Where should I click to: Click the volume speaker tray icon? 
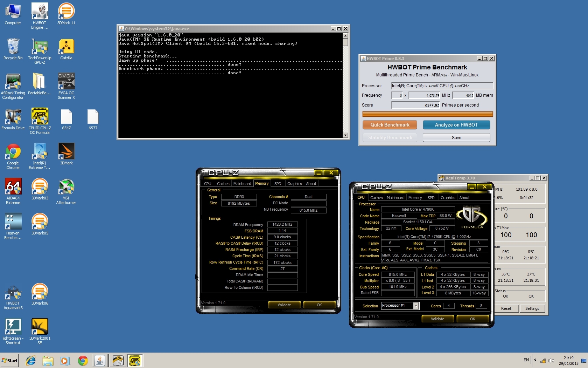tap(551, 360)
